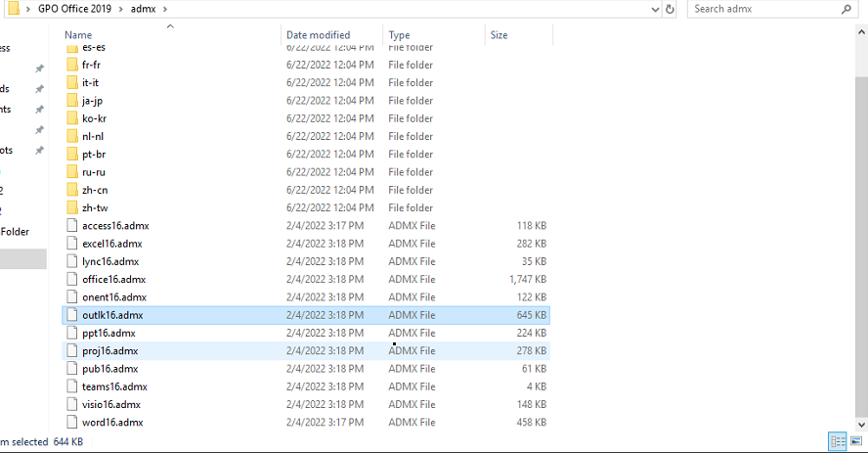Viewport: 868px width, 453px height.
Task: Click the onent16.admx file icon
Action: (72, 296)
